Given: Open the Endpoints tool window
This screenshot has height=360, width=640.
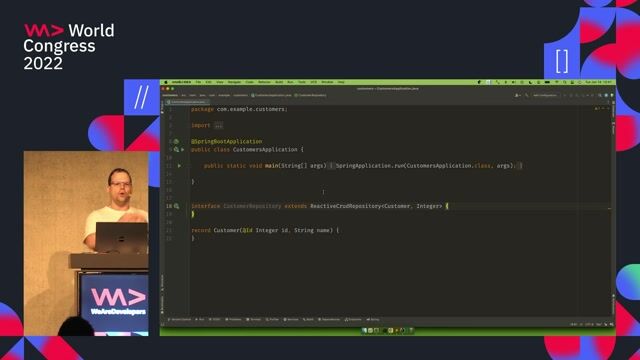Looking at the screenshot, I should (x=353, y=320).
